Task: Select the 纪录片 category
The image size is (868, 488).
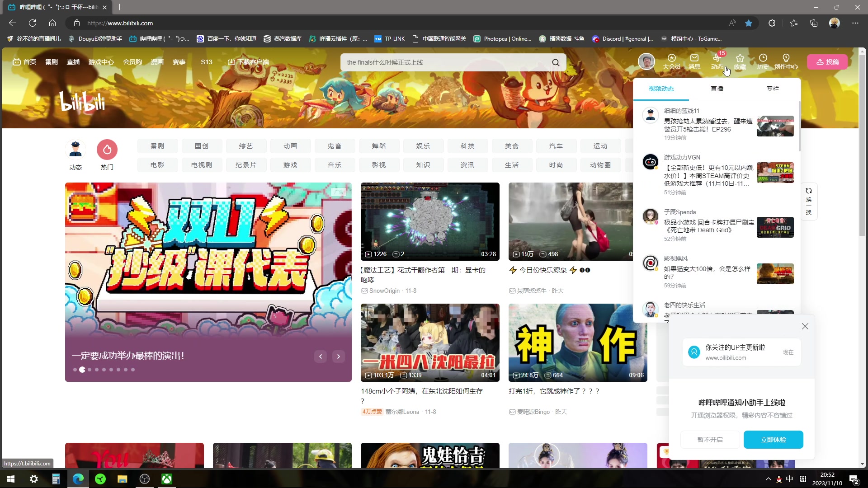Action: [246, 165]
